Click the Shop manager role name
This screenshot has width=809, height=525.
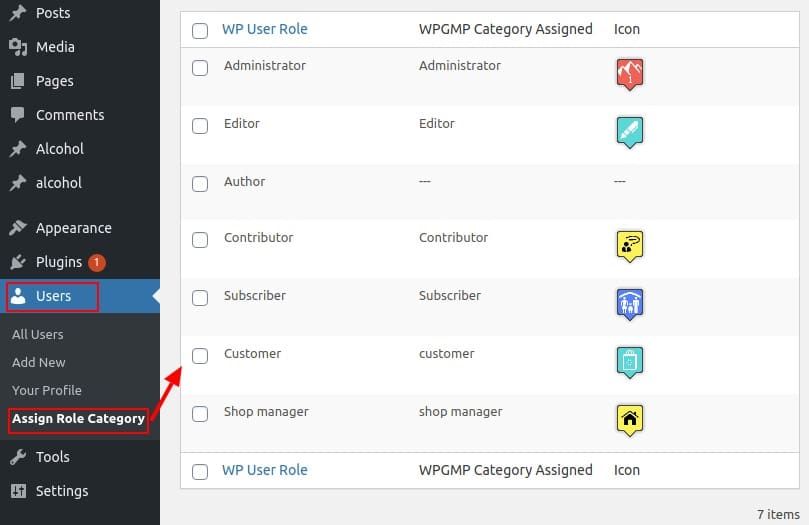tap(266, 412)
